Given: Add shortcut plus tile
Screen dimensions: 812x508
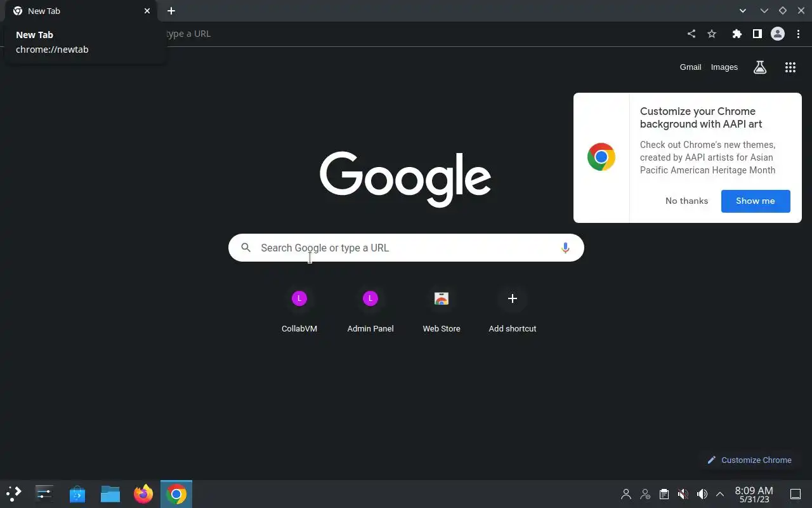Looking at the screenshot, I should [513, 311].
